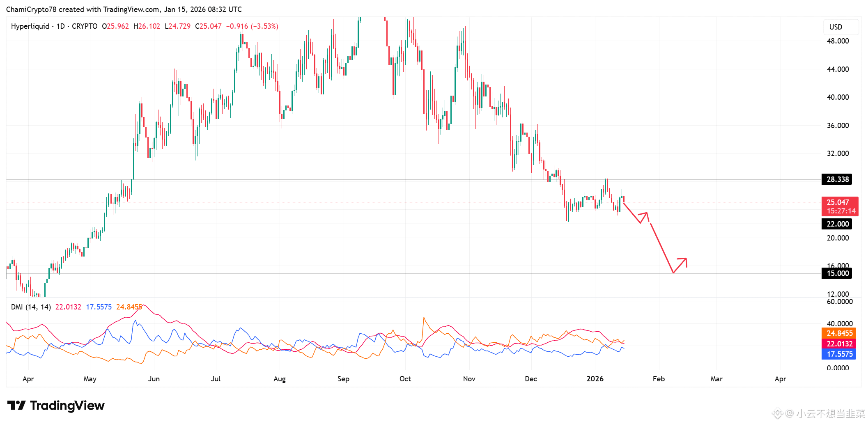This screenshot has height=424, width=868.
Task: Click the 2026 label on time axis
Action: coord(595,379)
